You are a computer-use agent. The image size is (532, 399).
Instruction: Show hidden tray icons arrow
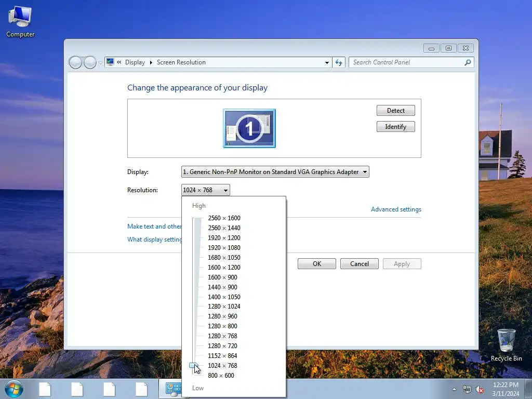click(454, 389)
